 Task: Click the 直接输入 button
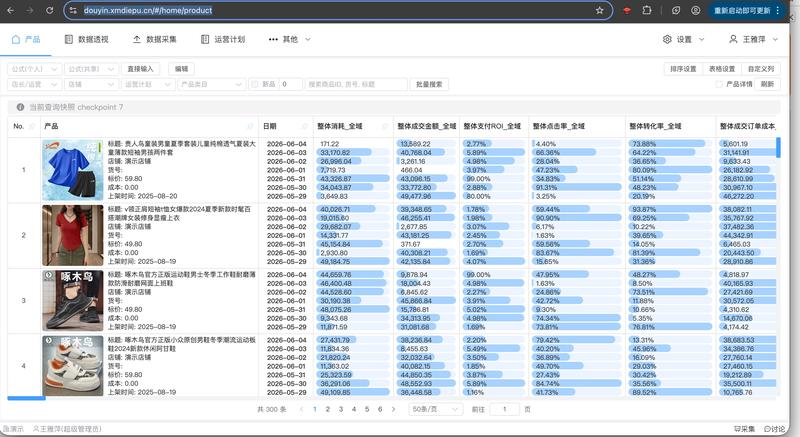[x=140, y=69]
